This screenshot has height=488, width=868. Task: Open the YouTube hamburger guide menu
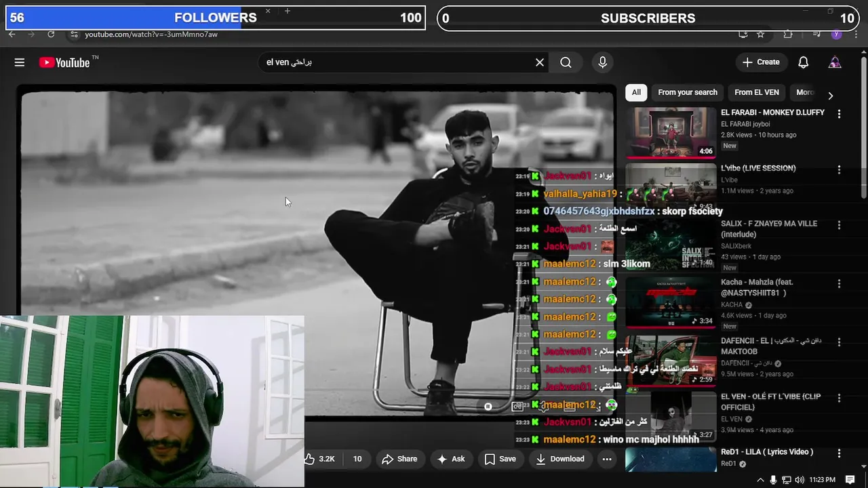(20, 62)
